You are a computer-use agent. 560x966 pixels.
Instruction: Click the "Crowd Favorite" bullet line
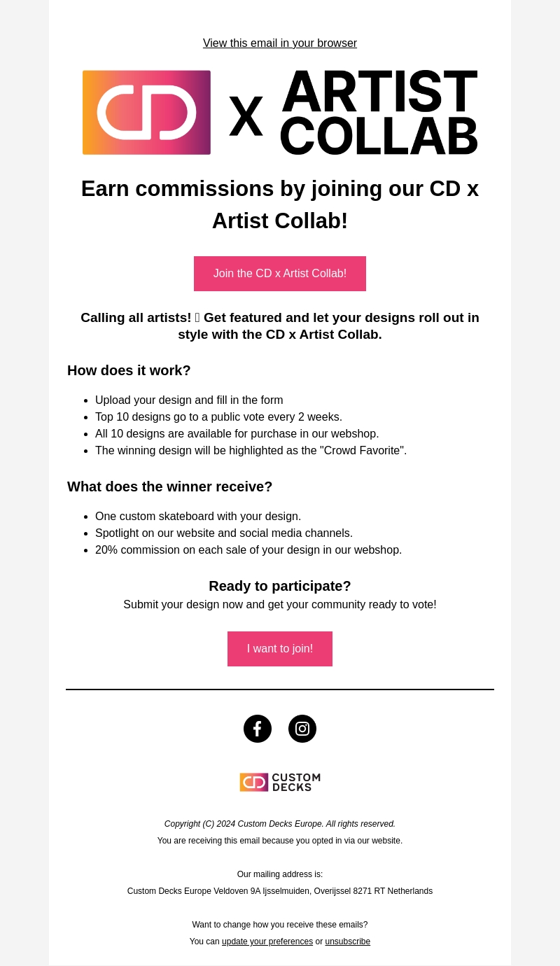coord(251,451)
